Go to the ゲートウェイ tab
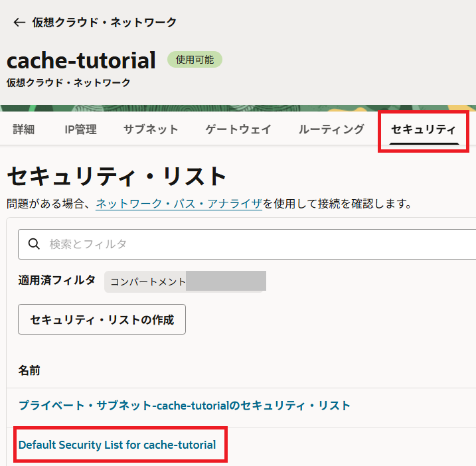 coord(238,129)
